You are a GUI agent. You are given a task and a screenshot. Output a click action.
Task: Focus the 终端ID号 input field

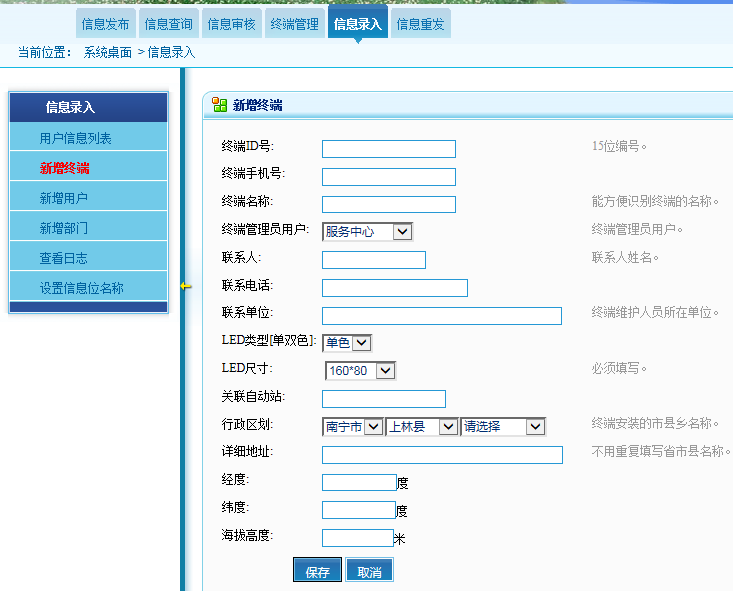point(388,149)
